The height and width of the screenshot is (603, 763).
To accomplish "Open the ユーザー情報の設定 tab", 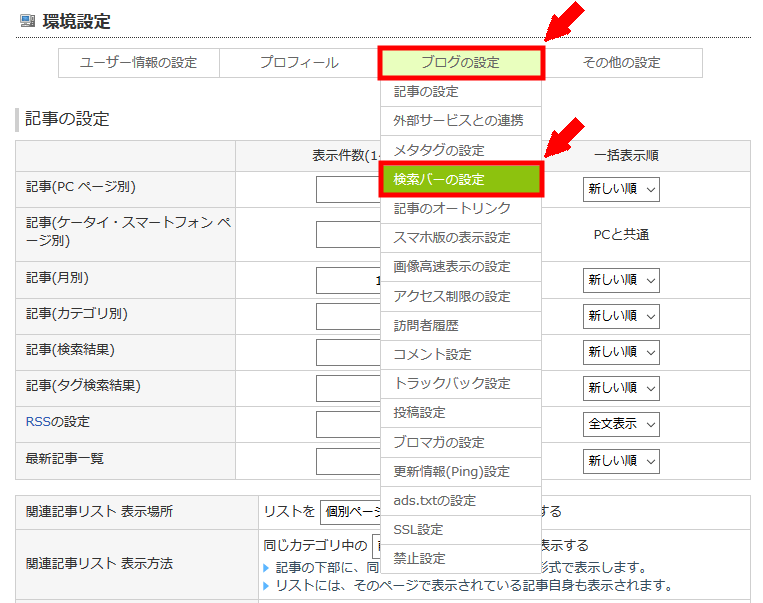I will coord(139,63).
